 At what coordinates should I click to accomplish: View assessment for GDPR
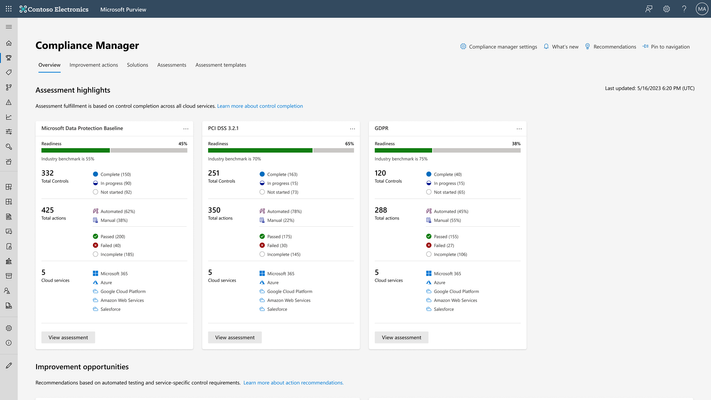click(401, 337)
